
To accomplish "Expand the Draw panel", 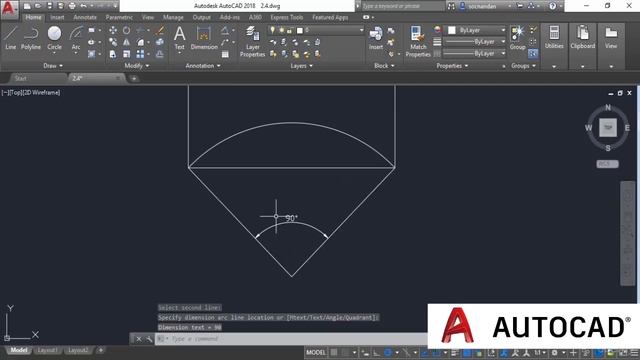I will 53,66.
